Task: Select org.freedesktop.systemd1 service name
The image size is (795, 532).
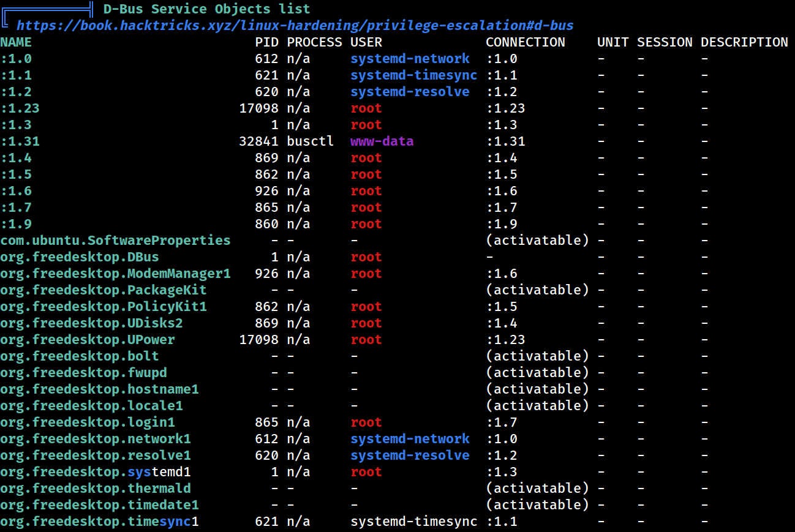Action: click(96, 472)
